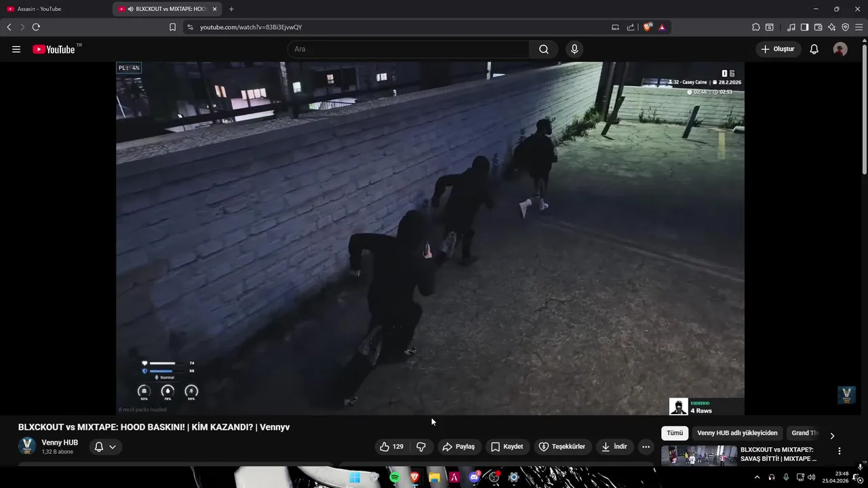This screenshot has height=488, width=868.
Task: Dislike the video
Action: click(x=421, y=447)
